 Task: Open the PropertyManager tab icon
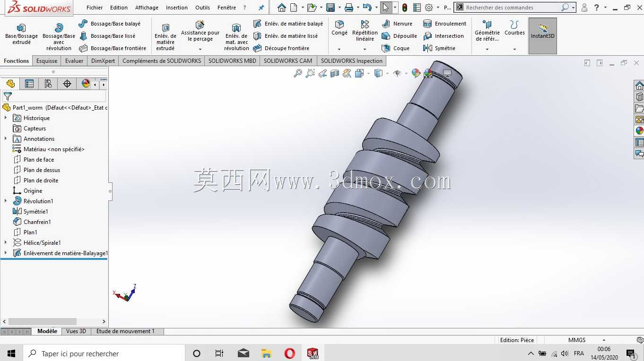(x=29, y=84)
